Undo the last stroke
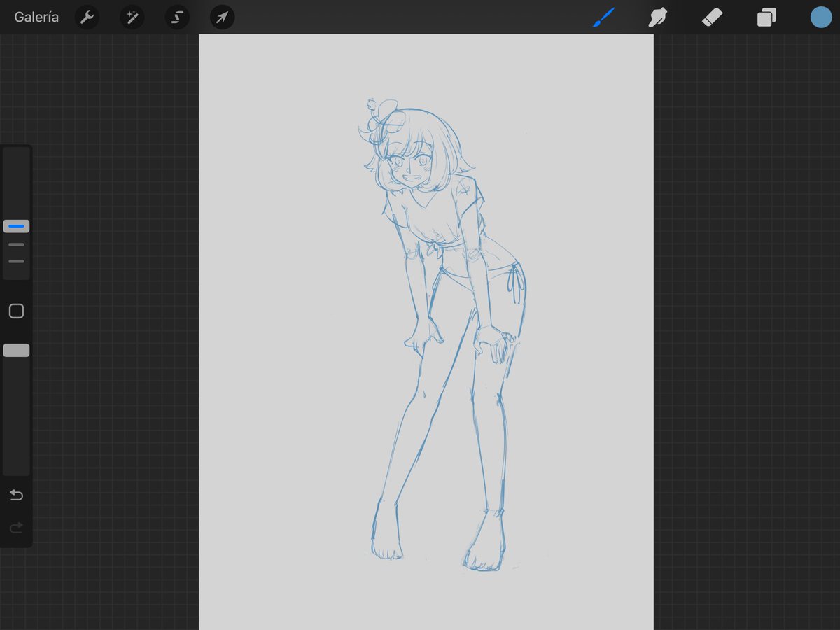Image resolution: width=840 pixels, height=630 pixels. pyautogui.click(x=16, y=495)
